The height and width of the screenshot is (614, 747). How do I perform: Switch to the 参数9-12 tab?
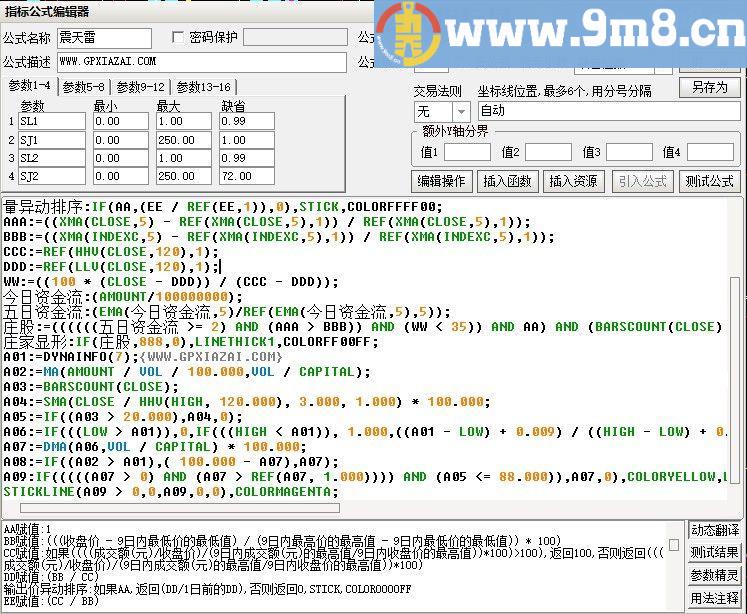tap(140, 87)
